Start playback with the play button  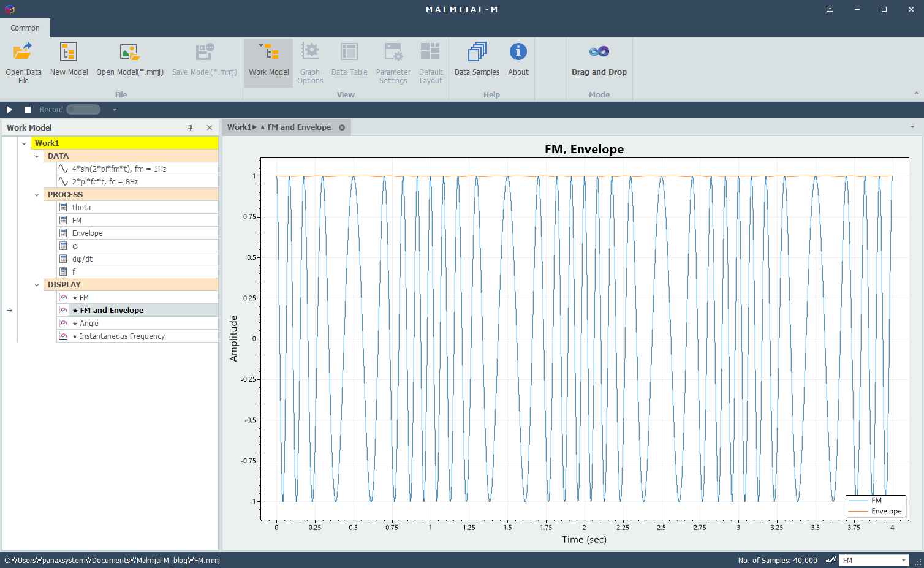(9, 110)
